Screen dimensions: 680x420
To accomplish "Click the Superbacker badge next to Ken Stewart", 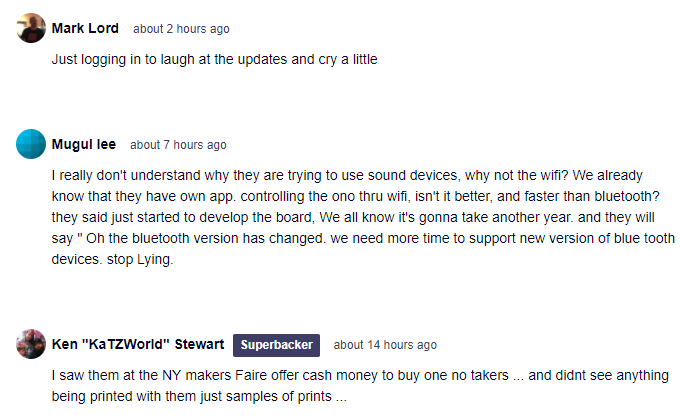I will click(276, 345).
